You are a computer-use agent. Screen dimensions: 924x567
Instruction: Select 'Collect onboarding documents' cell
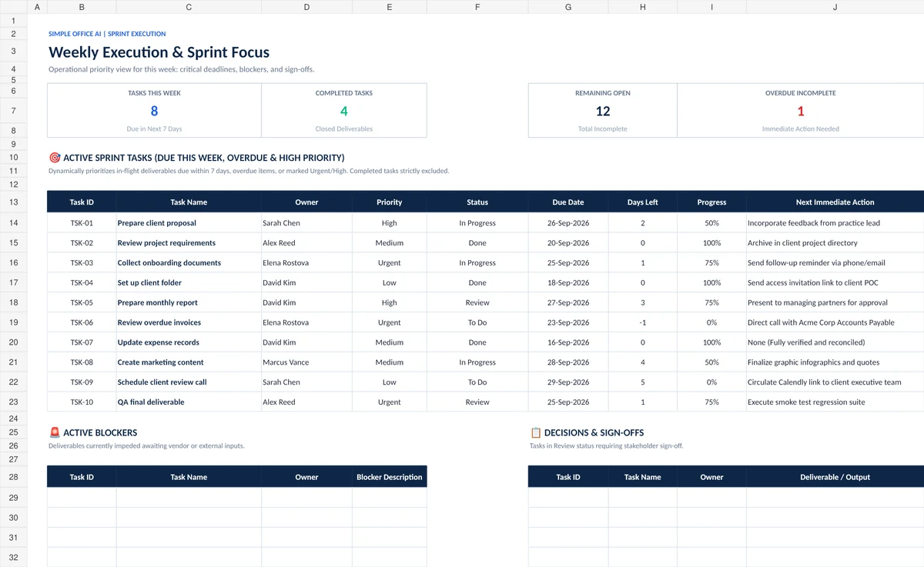click(189, 263)
